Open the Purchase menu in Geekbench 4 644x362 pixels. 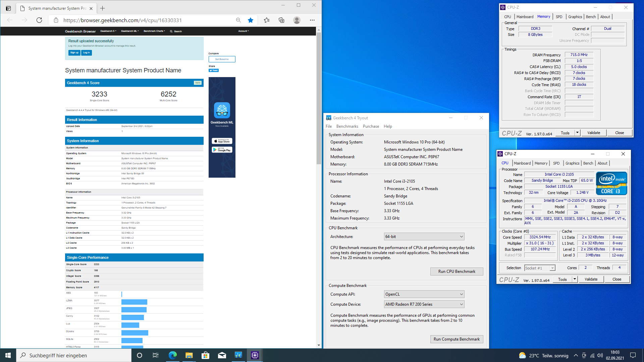coord(371,126)
